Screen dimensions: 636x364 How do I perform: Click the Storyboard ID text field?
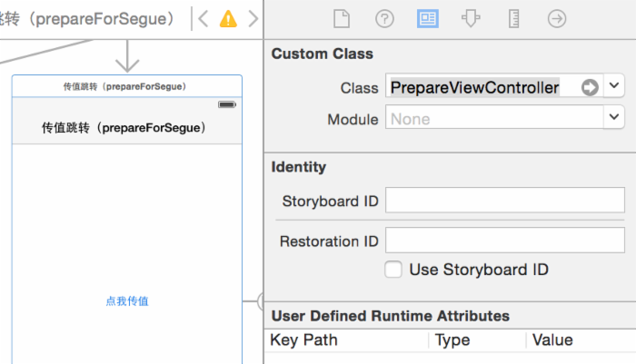[x=504, y=201]
